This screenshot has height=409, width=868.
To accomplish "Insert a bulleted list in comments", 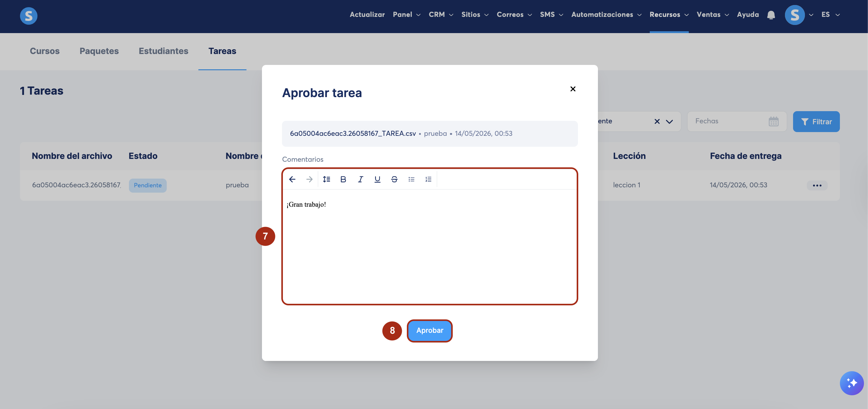I will point(412,179).
